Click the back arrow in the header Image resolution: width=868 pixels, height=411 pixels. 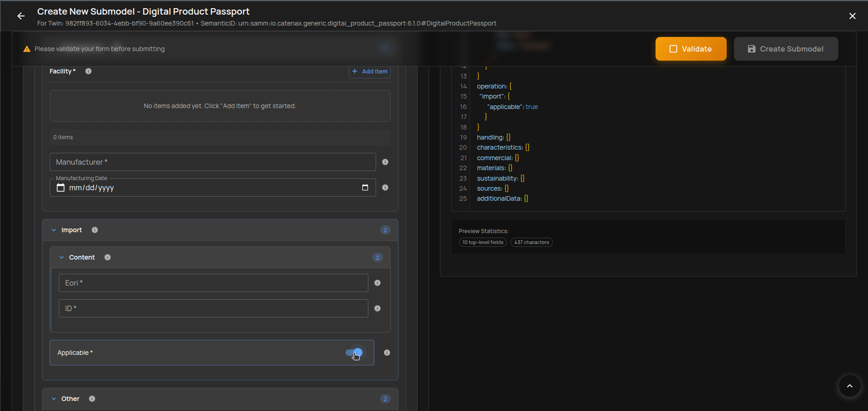tap(21, 16)
